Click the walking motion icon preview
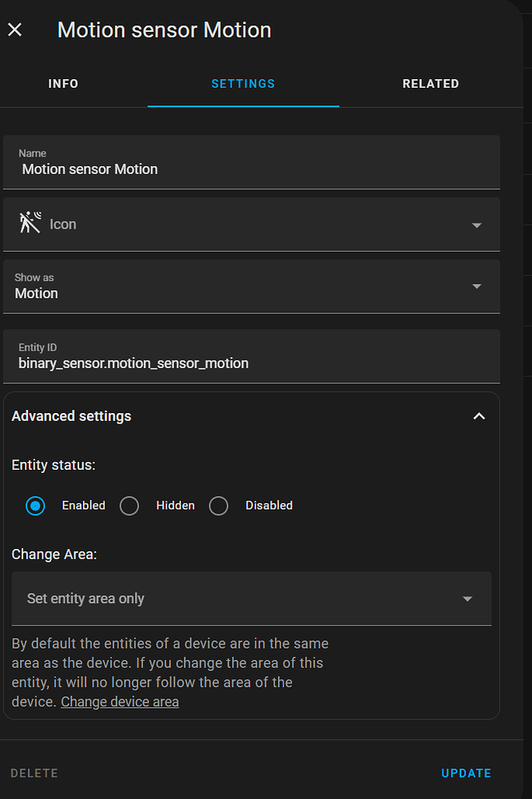Viewport: 532px width, 799px height. 30,224
